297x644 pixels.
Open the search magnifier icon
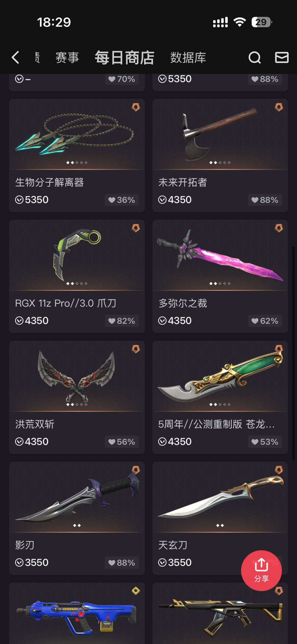(255, 57)
